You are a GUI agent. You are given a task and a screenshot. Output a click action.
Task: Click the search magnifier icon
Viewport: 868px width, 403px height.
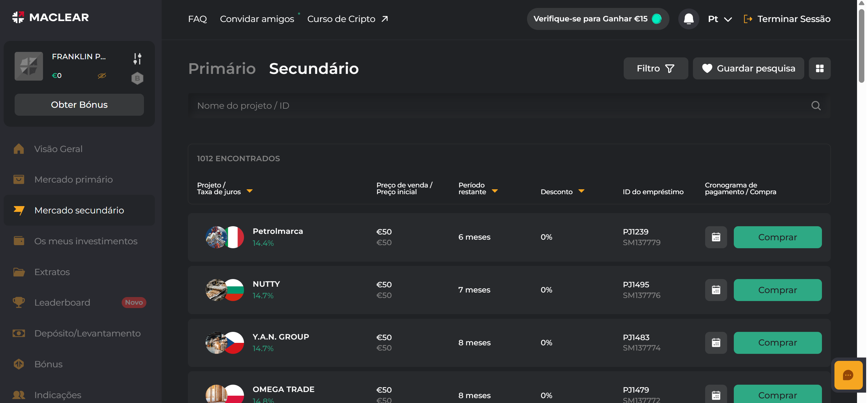point(816,106)
